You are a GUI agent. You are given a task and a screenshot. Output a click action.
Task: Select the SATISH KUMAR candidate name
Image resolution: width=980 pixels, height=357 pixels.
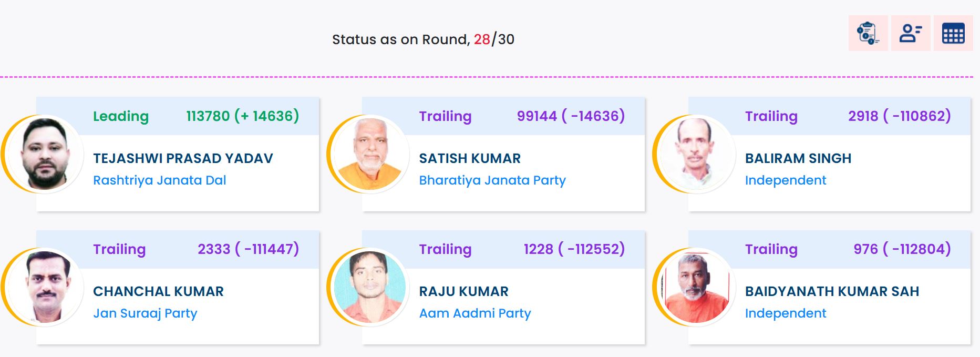[469, 158]
